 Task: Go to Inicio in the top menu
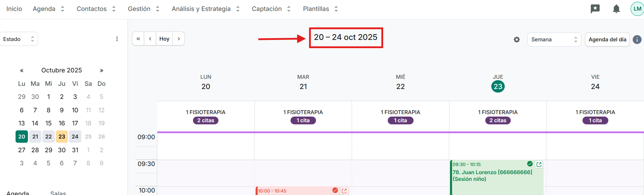(x=14, y=9)
